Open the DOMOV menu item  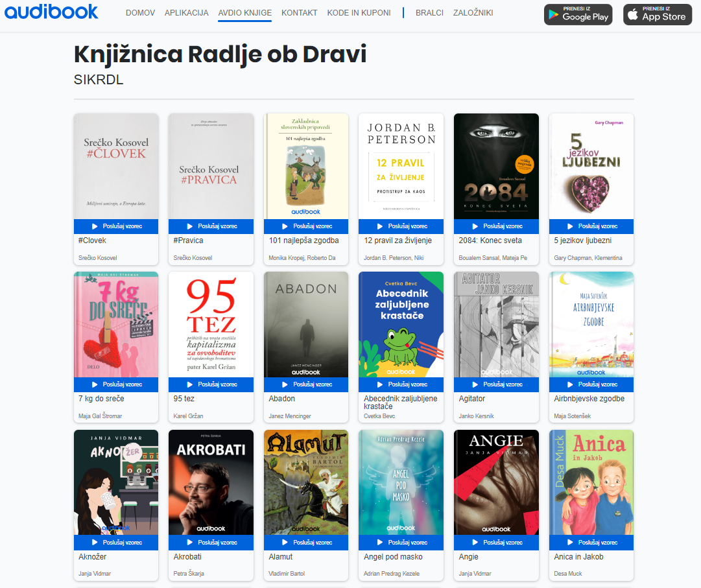pos(140,13)
